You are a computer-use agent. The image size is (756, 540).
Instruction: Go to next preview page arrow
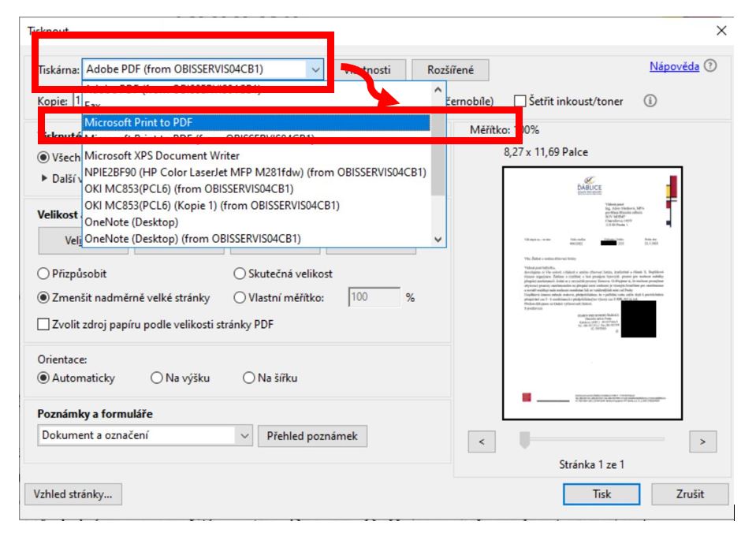point(703,441)
